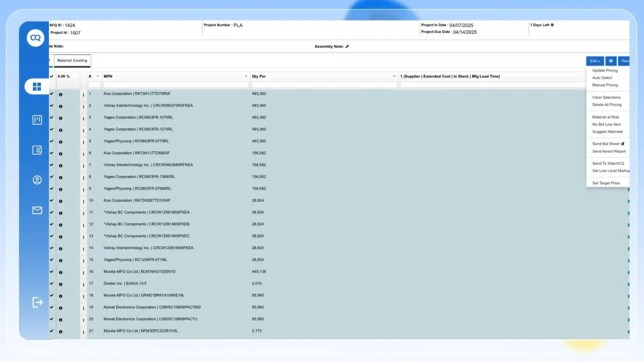Expand the Qty Per column dropdown arrow
Viewport: 644px width, 362px height.
(x=394, y=76)
